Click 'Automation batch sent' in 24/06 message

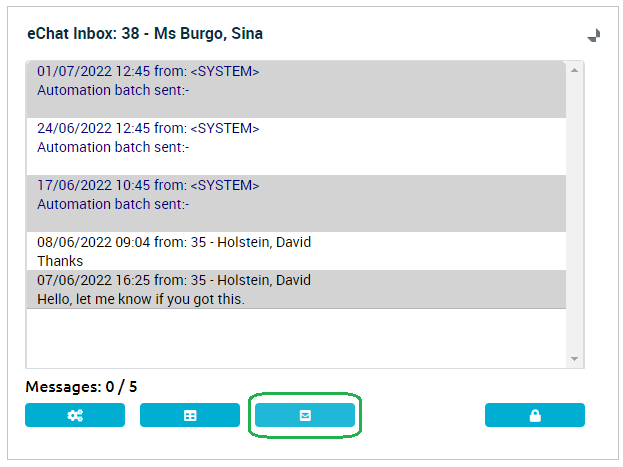(113, 147)
